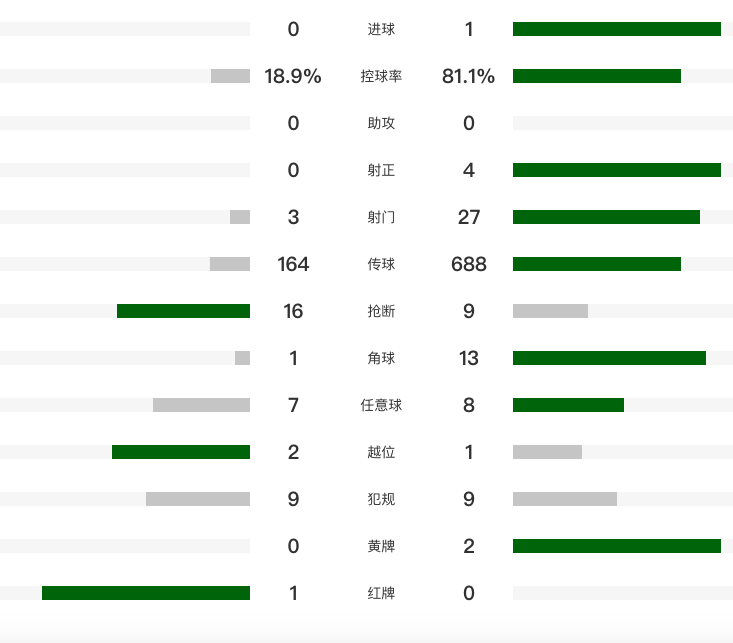Select the 角球 stat label
The height and width of the screenshot is (643, 733).
[x=381, y=358]
